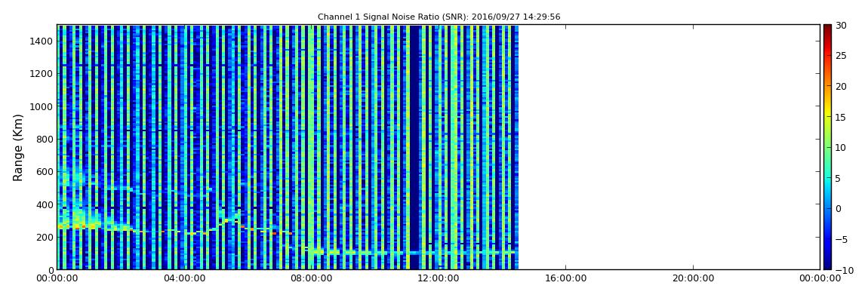Click the 12:00:00 time axis label
The width and height of the screenshot is (868, 307).
(x=439, y=279)
